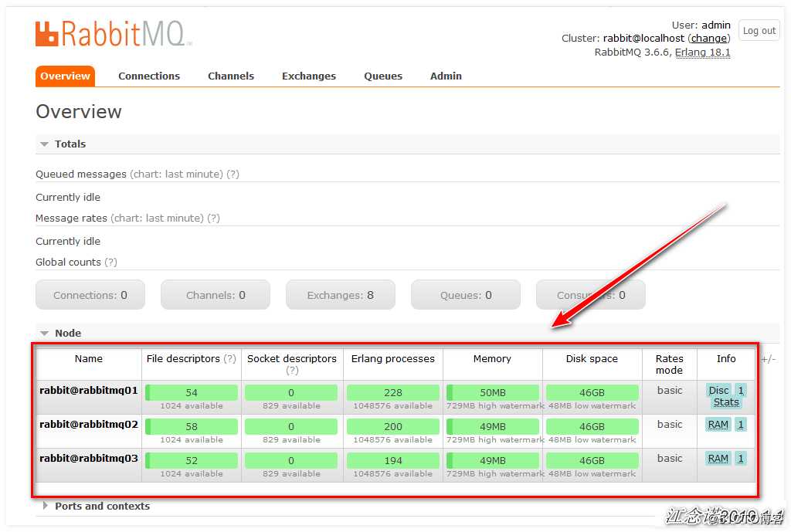Image resolution: width=791 pixels, height=532 pixels.
Task: Click rabbitmq01's 46GB disk space bar
Action: click(592, 393)
